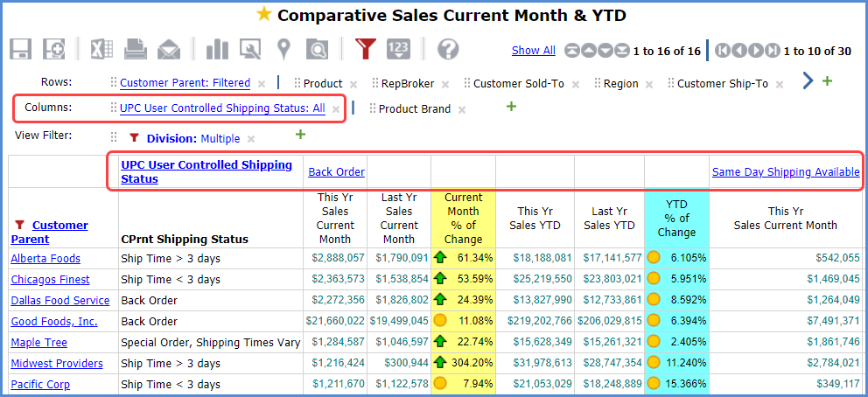This screenshot has height=397, width=868.
Task: Expand more row dimensions with the chevron arrow
Action: 807,82
